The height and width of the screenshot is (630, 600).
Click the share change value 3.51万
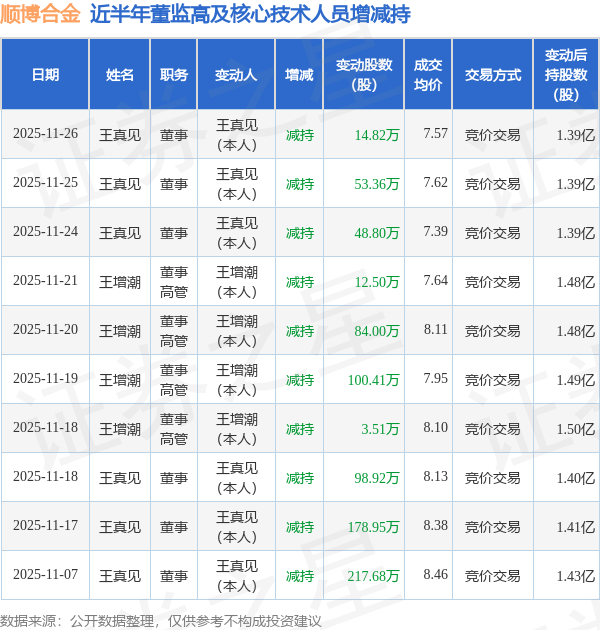pyautogui.click(x=380, y=429)
